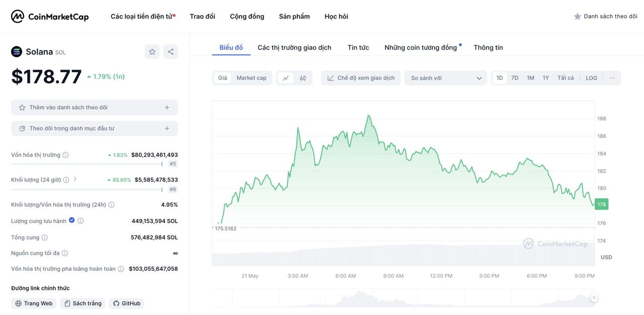Switch chart to line view icon

click(286, 78)
